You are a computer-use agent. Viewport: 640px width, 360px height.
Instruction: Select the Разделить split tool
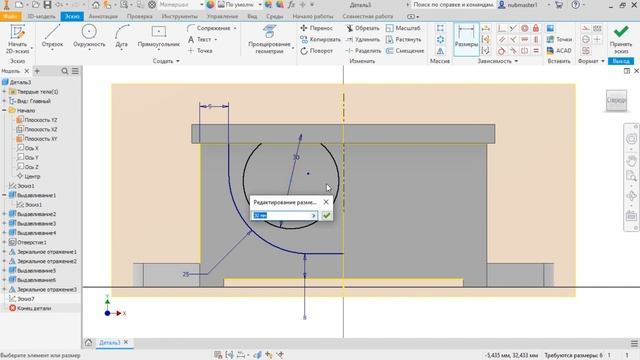click(363, 51)
